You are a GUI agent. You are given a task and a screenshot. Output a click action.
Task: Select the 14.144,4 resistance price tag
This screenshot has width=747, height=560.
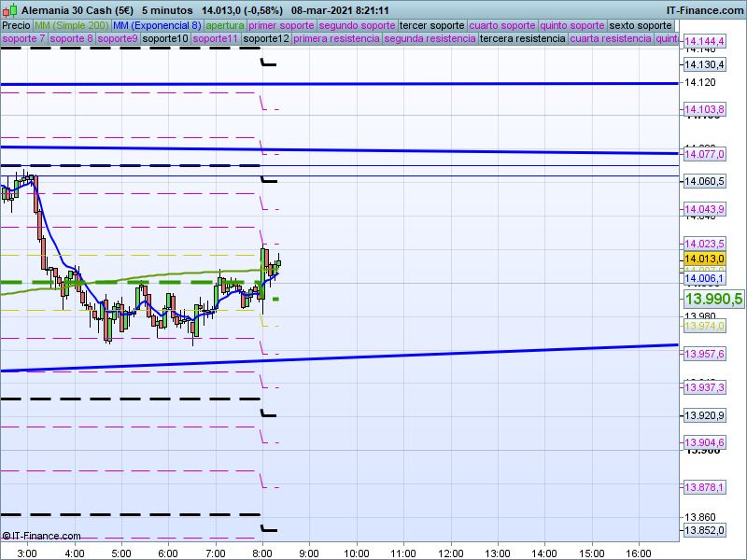coord(704,41)
